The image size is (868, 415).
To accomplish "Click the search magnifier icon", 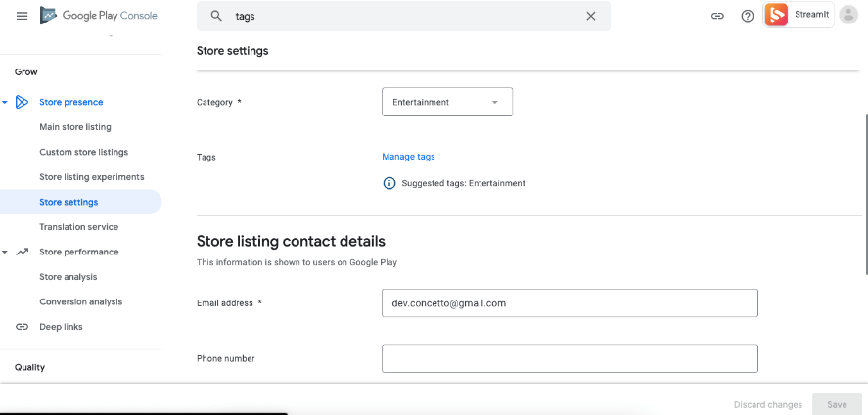I will click(x=217, y=16).
